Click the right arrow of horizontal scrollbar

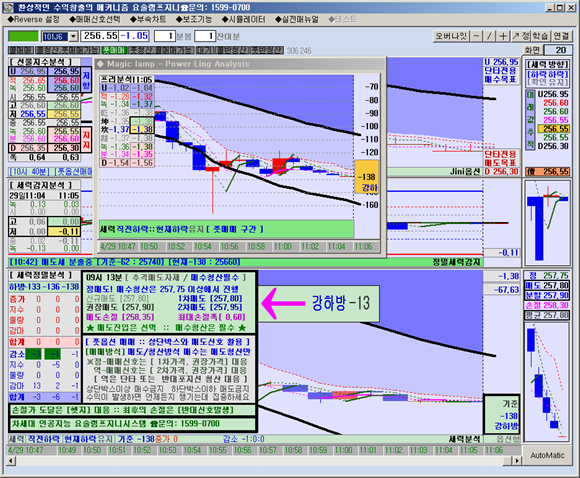pos(517,461)
